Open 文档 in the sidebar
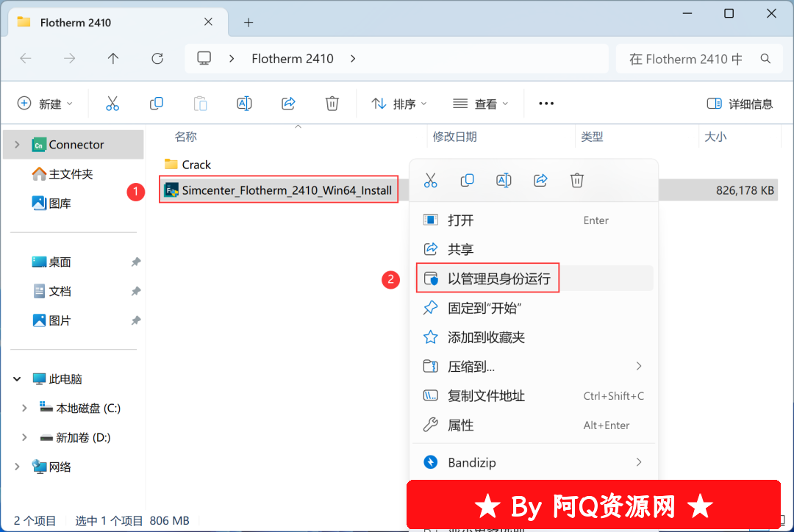The height and width of the screenshot is (532, 794). 51,292
